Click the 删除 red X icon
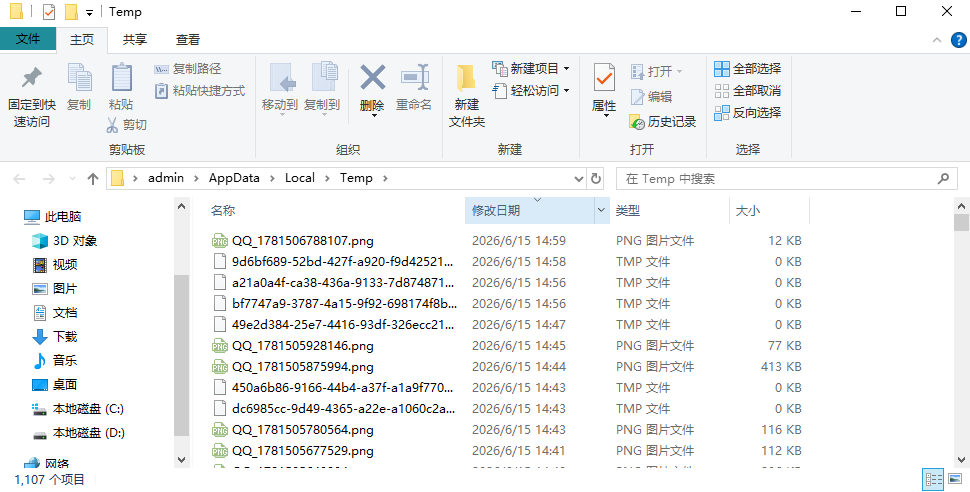 point(372,78)
